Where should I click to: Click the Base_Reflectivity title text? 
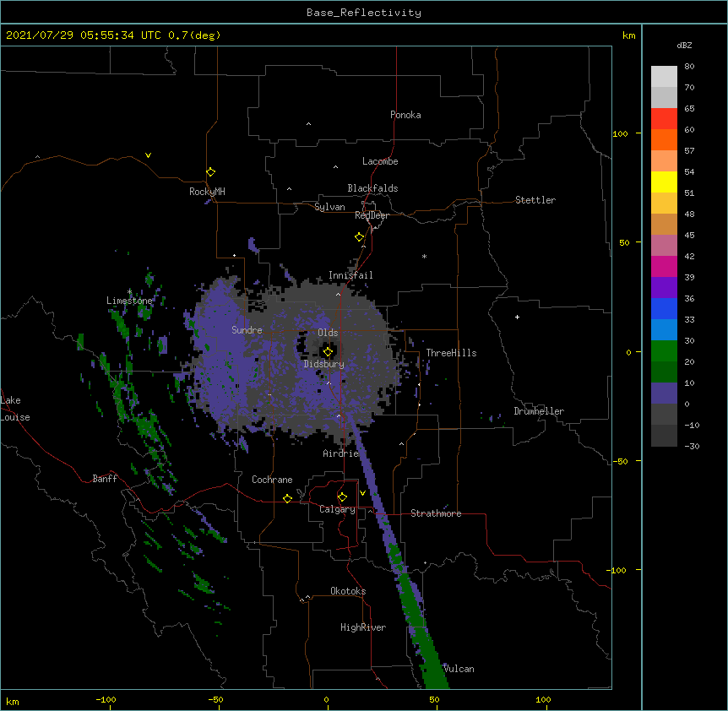[364, 13]
